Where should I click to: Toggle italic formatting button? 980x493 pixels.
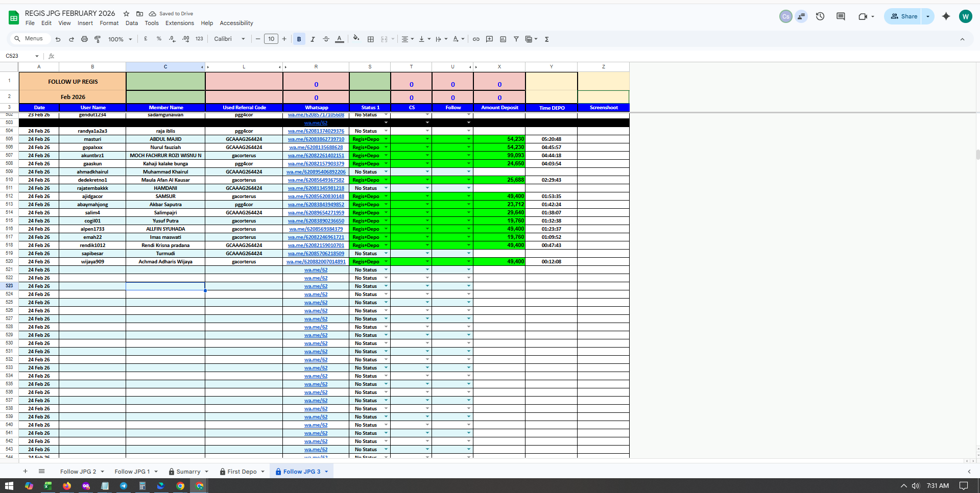coord(313,39)
